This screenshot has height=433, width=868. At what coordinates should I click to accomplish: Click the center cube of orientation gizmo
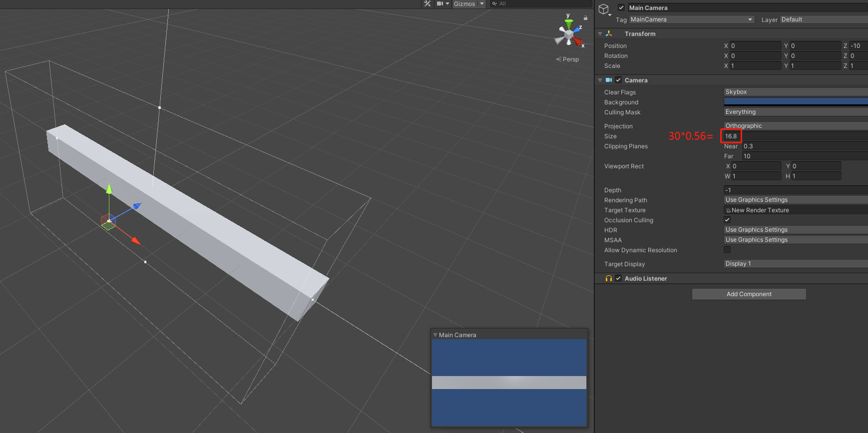pyautogui.click(x=568, y=35)
